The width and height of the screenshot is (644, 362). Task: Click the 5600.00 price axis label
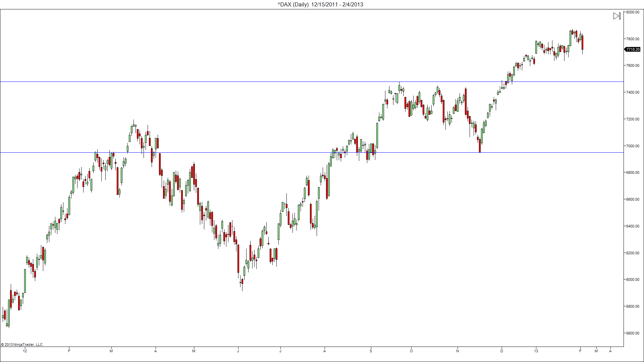(633, 333)
